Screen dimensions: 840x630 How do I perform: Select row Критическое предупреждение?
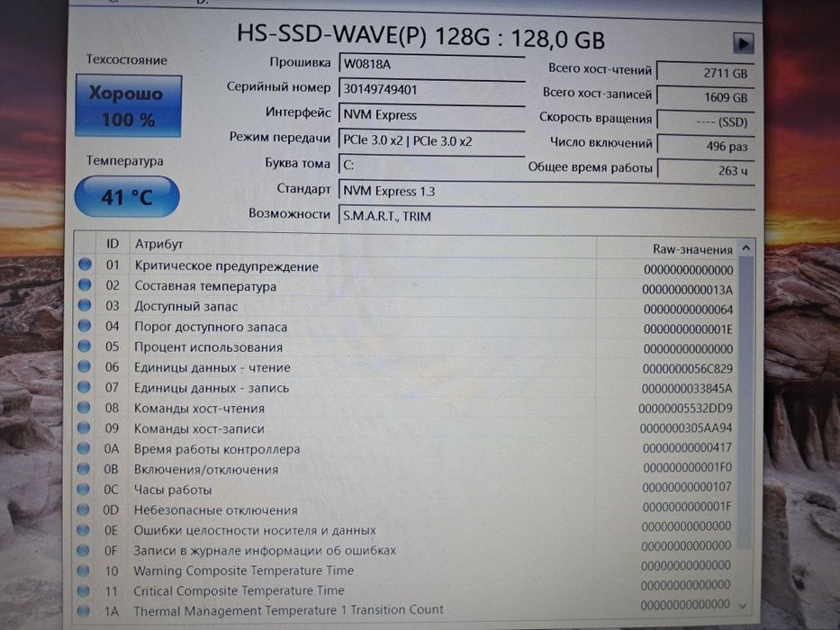tap(406, 266)
